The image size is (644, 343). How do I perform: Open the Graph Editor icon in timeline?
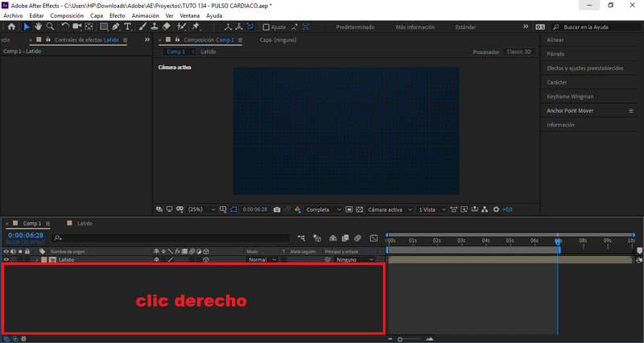click(x=374, y=238)
